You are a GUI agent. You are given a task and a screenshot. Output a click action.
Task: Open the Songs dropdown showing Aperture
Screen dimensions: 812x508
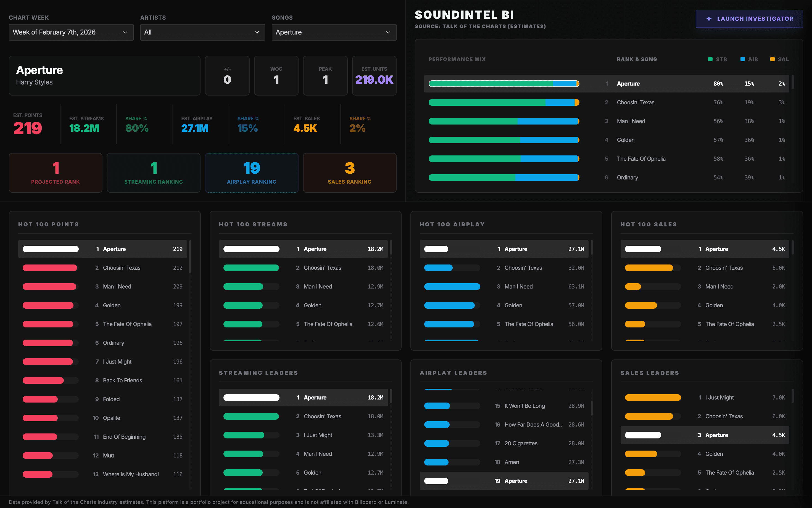[x=333, y=32]
